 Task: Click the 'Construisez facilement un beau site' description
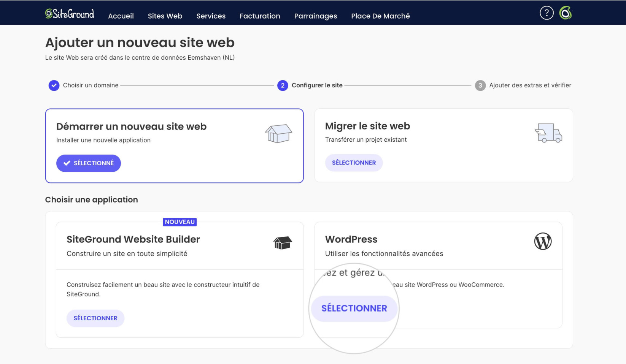point(163,290)
